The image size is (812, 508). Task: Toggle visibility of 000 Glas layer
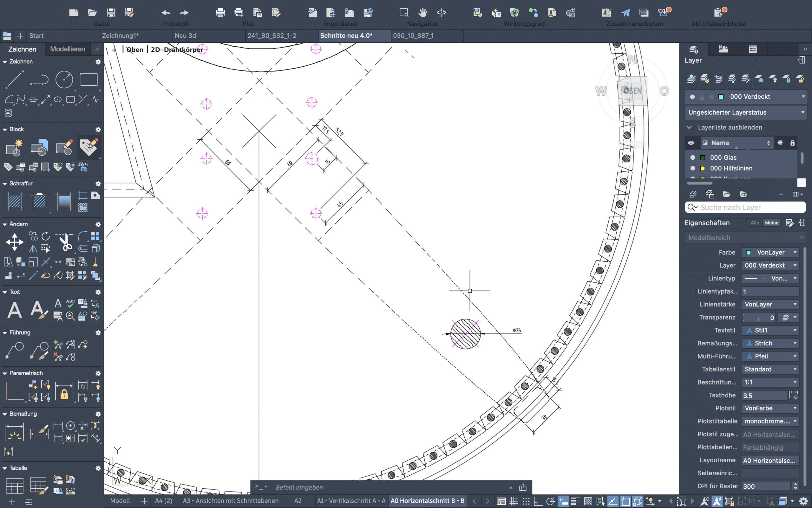692,157
